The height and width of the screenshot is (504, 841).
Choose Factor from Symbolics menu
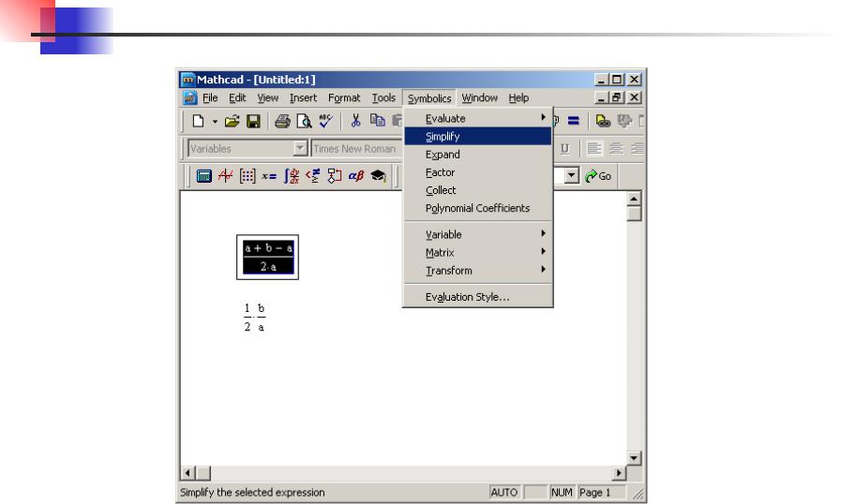[478, 172]
